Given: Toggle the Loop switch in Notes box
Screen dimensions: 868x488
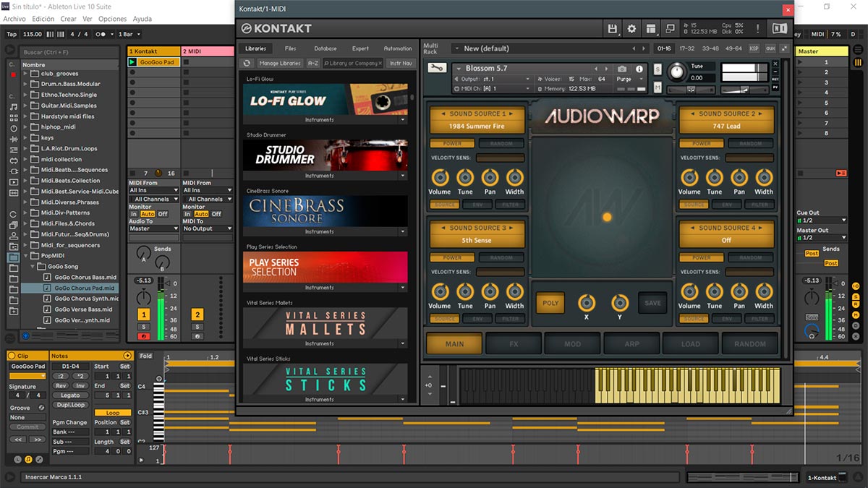Looking at the screenshot, I should (x=113, y=413).
